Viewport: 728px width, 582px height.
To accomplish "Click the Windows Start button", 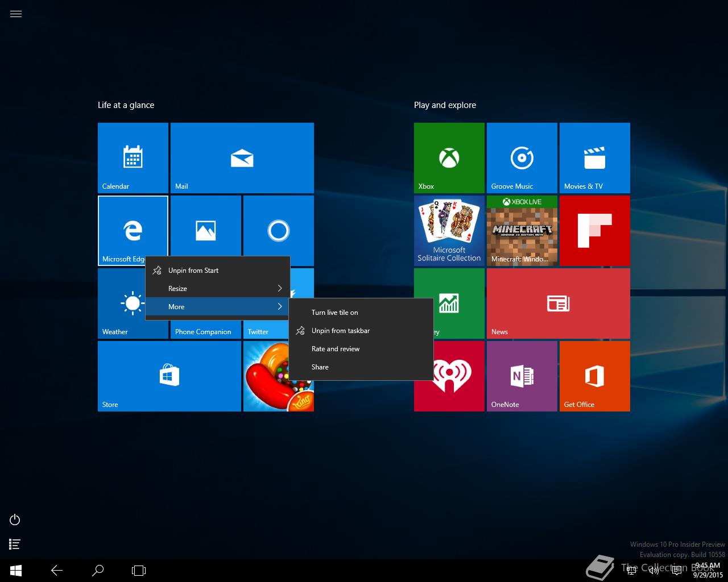I will click(x=16, y=570).
